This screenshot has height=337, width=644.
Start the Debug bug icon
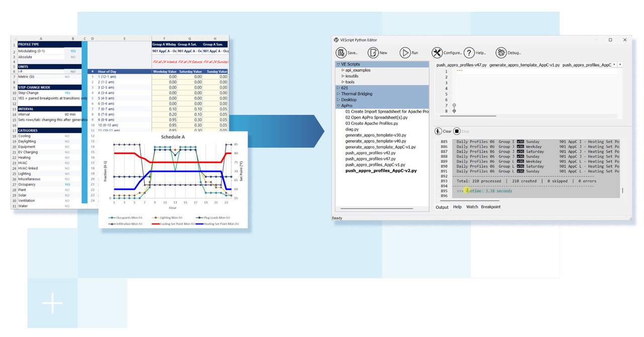501,52
